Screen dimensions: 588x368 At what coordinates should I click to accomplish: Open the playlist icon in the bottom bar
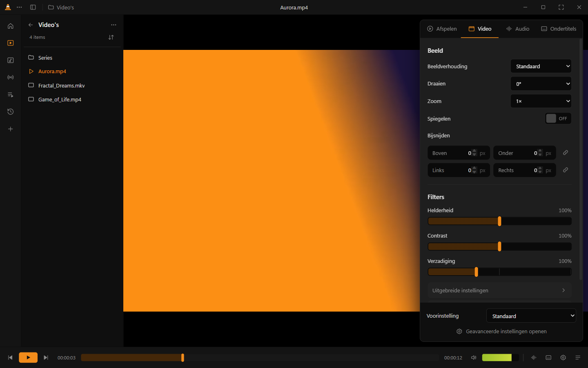[578, 357]
